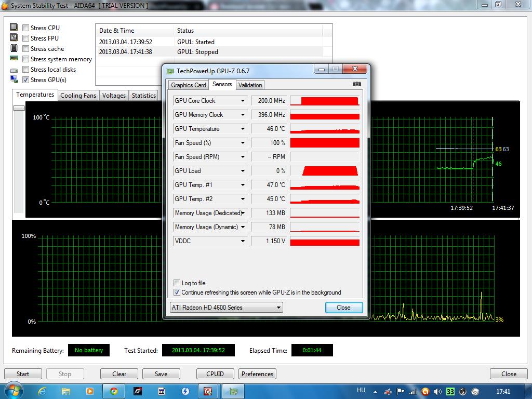Switch to Google Chrome on the taskbar
This screenshot has width=532, height=399.
(114, 391)
